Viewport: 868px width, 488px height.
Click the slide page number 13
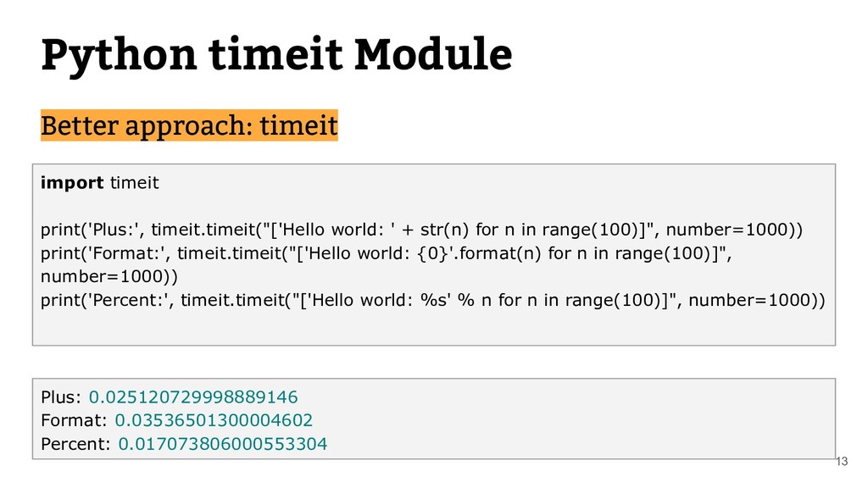pos(842,461)
